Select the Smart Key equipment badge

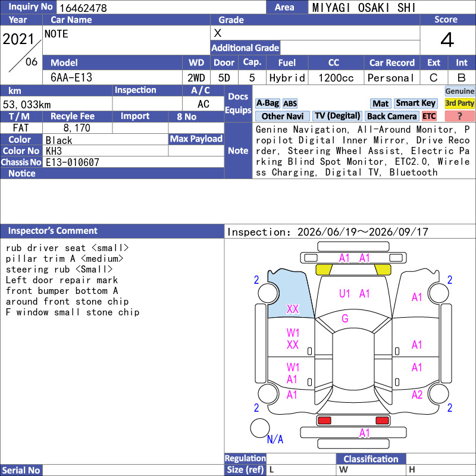tap(416, 104)
